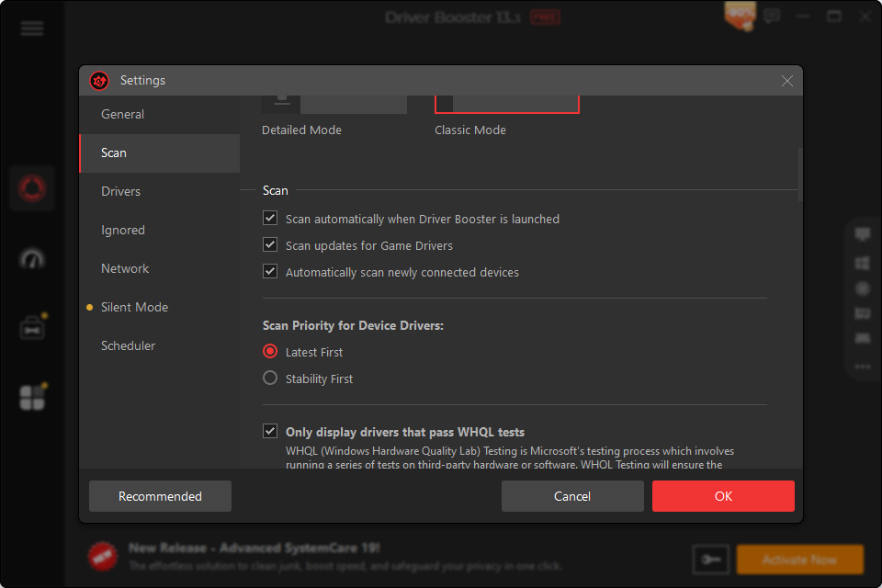Close the Settings dialog with X
The image size is (882, 588).
click(787, 81)
